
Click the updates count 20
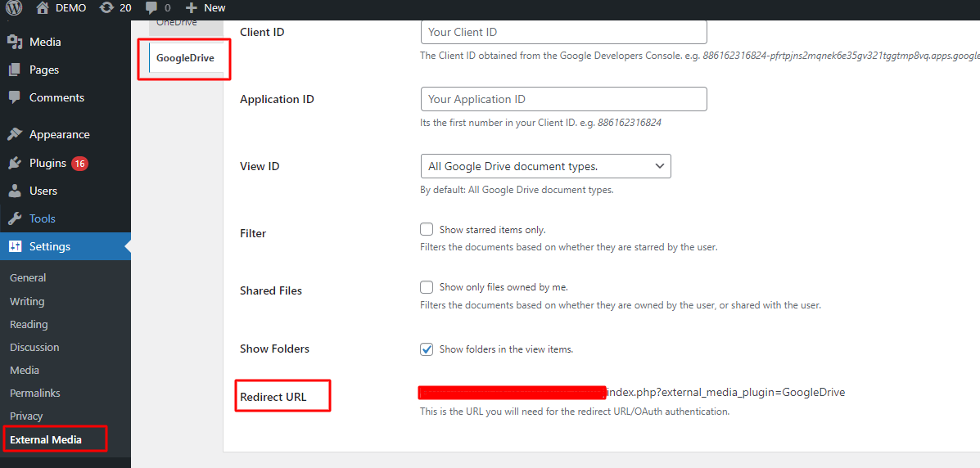coord(125,8)
